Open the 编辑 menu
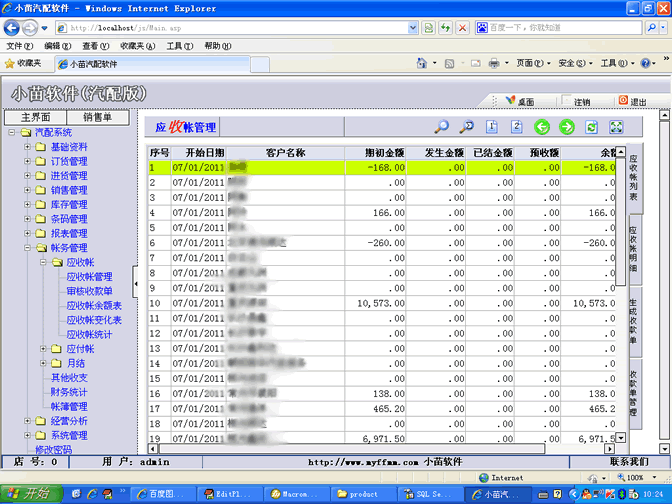 click(x=57, y=46)
